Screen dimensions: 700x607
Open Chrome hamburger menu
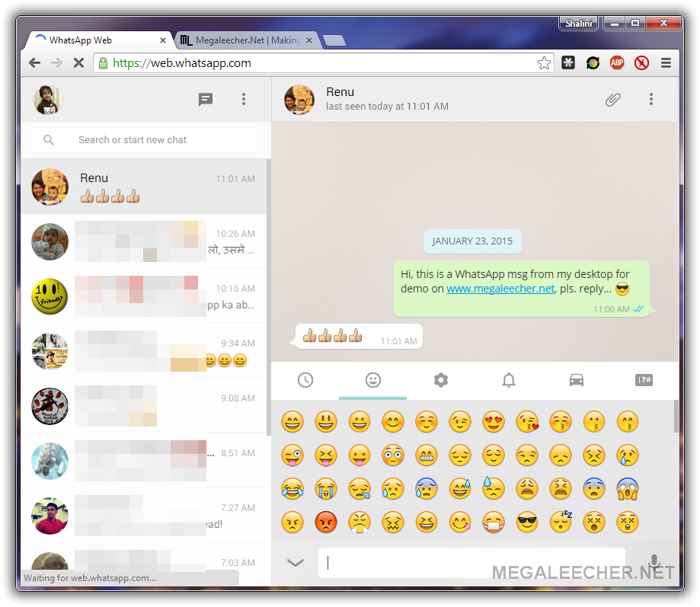[x=666, y=63]
